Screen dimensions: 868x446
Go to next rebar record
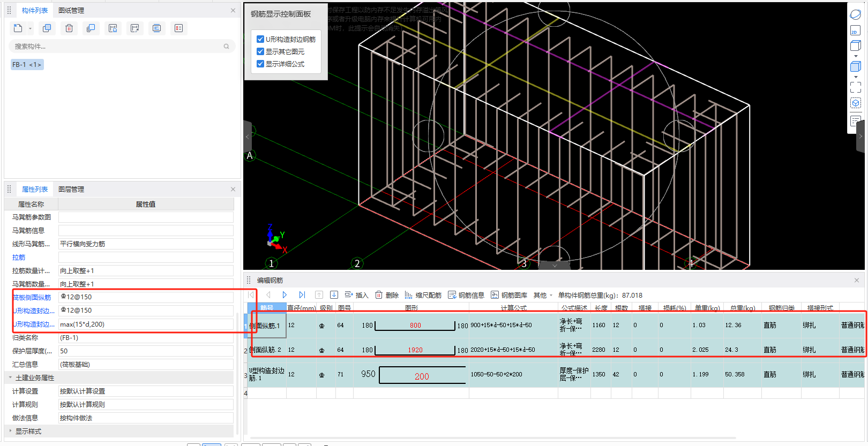(285, 295)
